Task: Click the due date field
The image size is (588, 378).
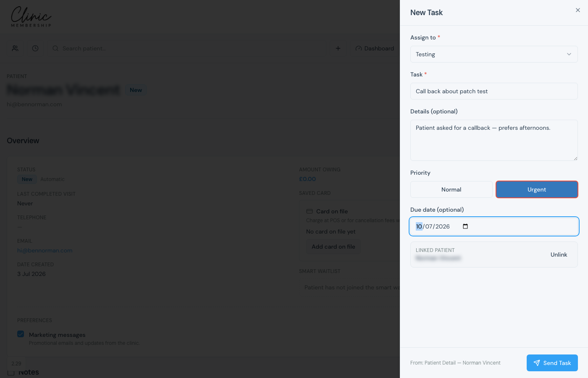Action: (x=494, y=226)
